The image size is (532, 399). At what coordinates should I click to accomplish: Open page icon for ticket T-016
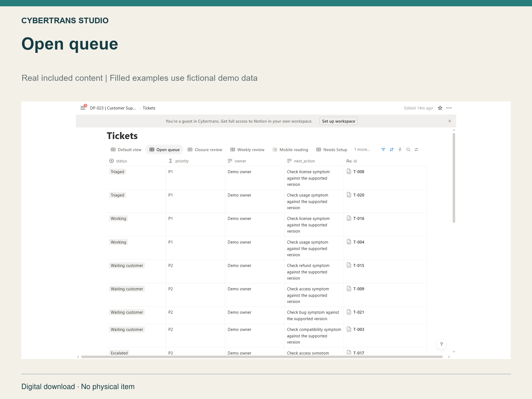pyautogui.click(x=349, y=218)
